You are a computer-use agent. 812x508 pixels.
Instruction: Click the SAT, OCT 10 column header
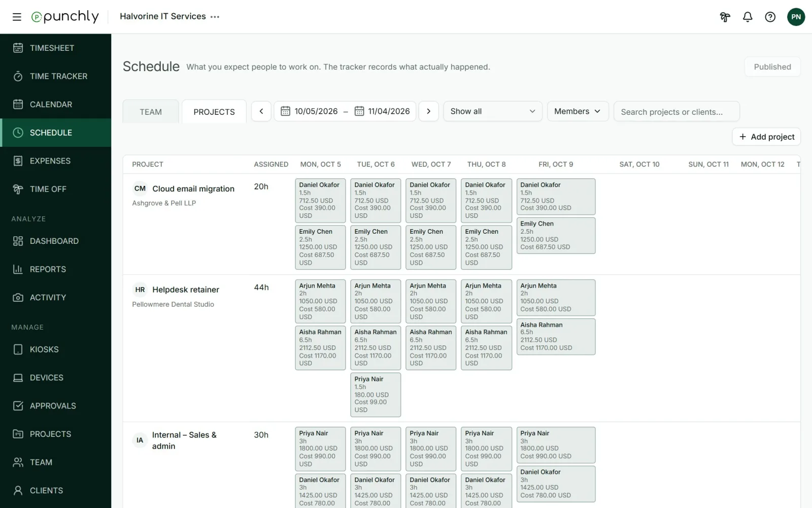(x=639, y=164)
